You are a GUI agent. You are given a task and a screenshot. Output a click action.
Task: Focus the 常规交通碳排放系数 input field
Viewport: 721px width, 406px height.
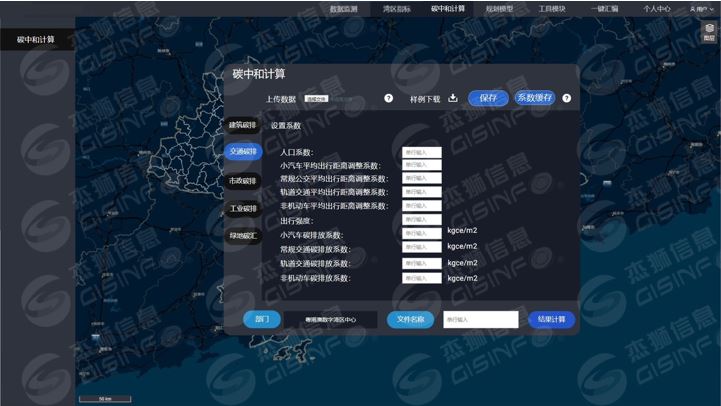tap(422, 247)
